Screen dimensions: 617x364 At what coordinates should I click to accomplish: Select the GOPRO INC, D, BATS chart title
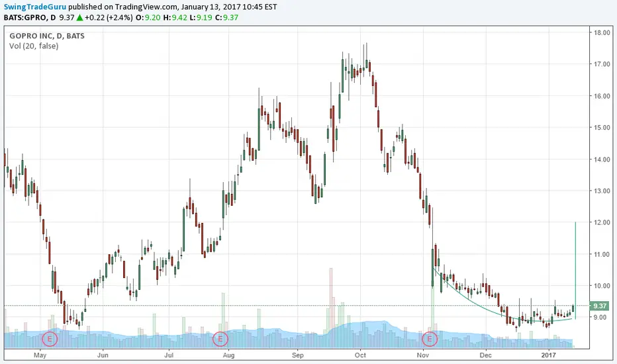47,36
